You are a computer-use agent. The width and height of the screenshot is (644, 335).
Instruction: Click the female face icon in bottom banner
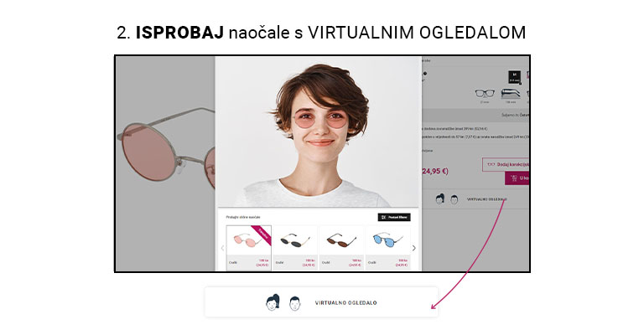tap(273, 302)
